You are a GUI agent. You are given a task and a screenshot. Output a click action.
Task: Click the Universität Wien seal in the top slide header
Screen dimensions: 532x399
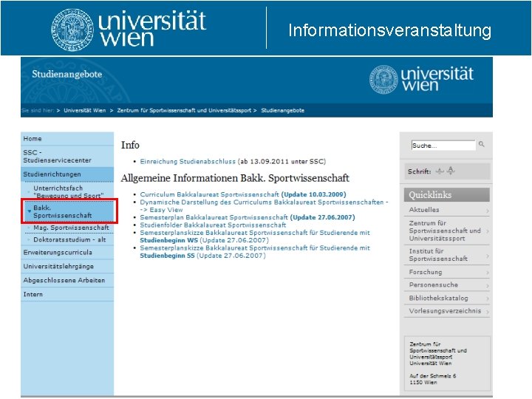pyautogui.click(x=72, y=30)
